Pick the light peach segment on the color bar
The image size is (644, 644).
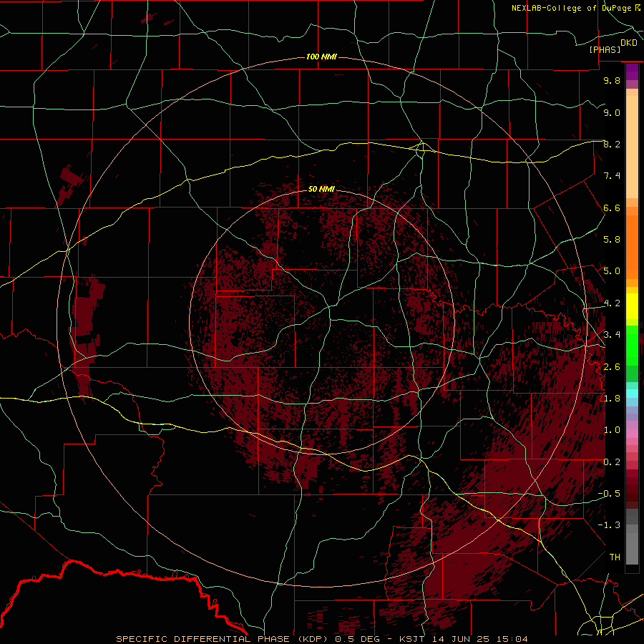tap(632, 147)
